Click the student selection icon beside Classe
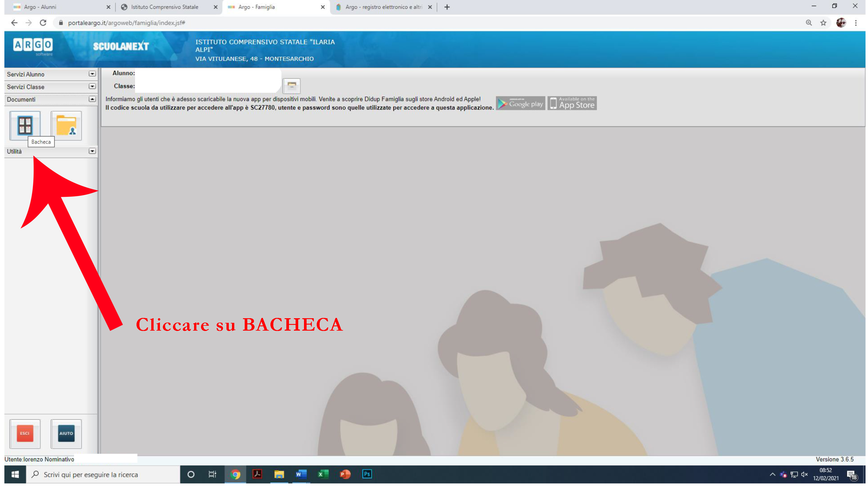Screen dimensions: 868x487 [x=292, y=86]
